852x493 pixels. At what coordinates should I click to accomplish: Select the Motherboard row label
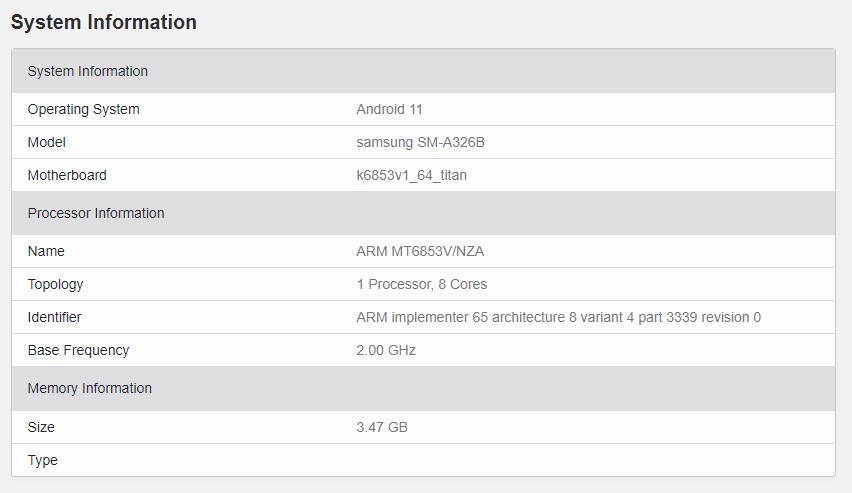(x=67, y=175)
